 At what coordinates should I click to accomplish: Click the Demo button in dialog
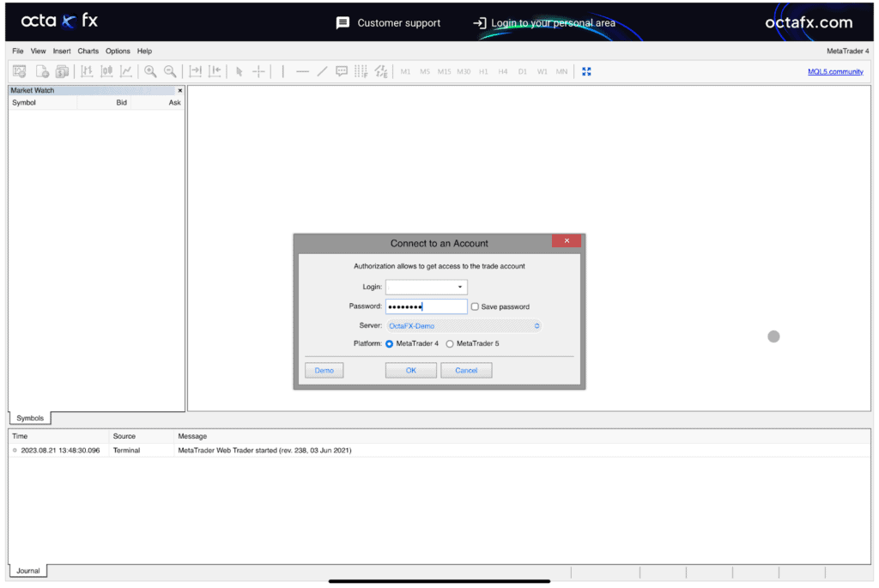coord(324,371)
